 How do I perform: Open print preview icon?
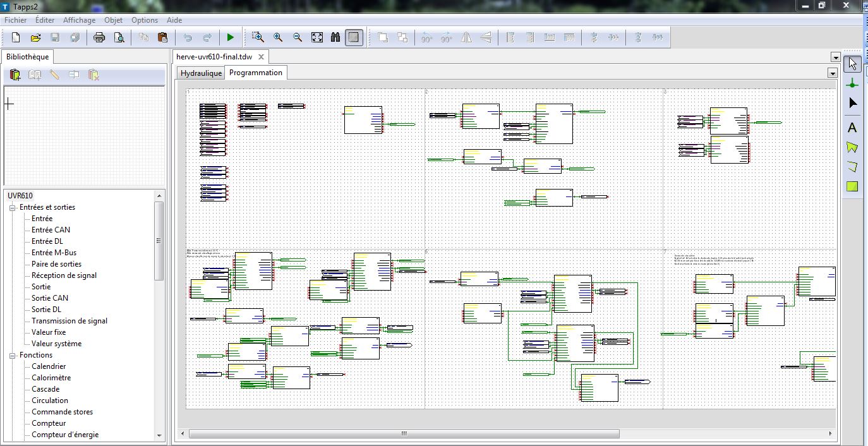(119, 38)
